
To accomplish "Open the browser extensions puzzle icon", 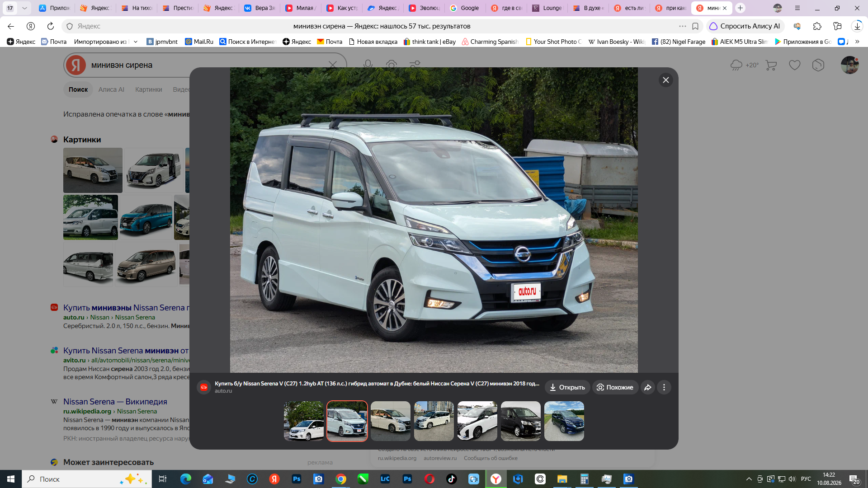I will tap(817, 26).
